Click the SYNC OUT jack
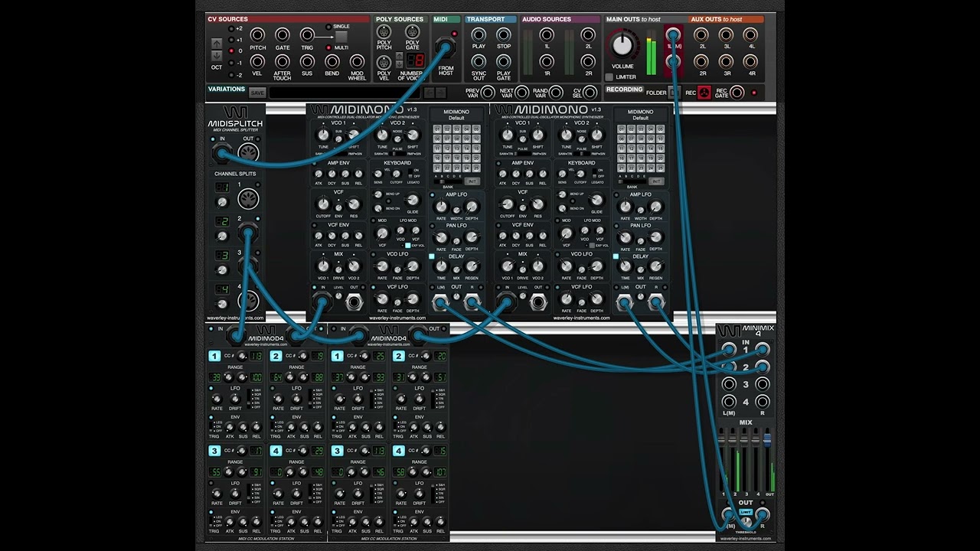The image size is (980, 551). coord(479,61)
